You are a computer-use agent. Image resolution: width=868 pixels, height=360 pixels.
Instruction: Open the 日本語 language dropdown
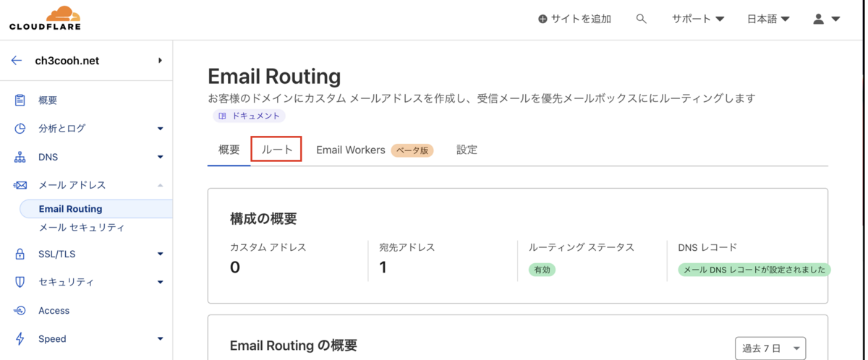[768, 20]
